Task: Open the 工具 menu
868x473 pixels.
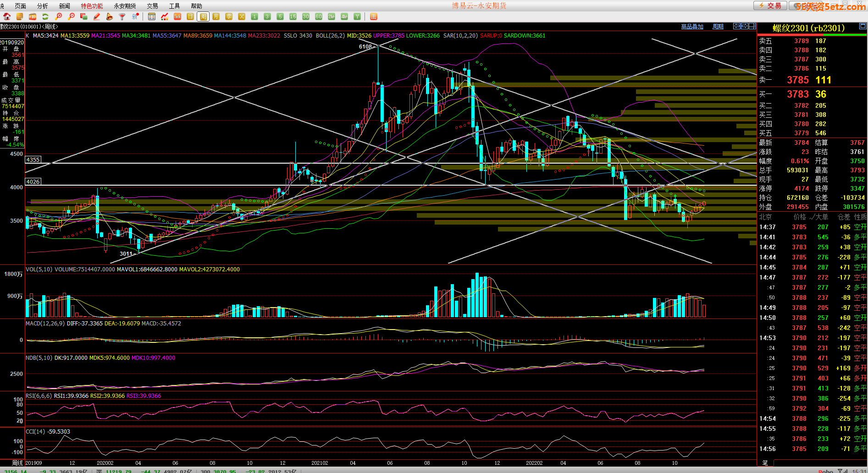Action: click(x=174, y=6)
